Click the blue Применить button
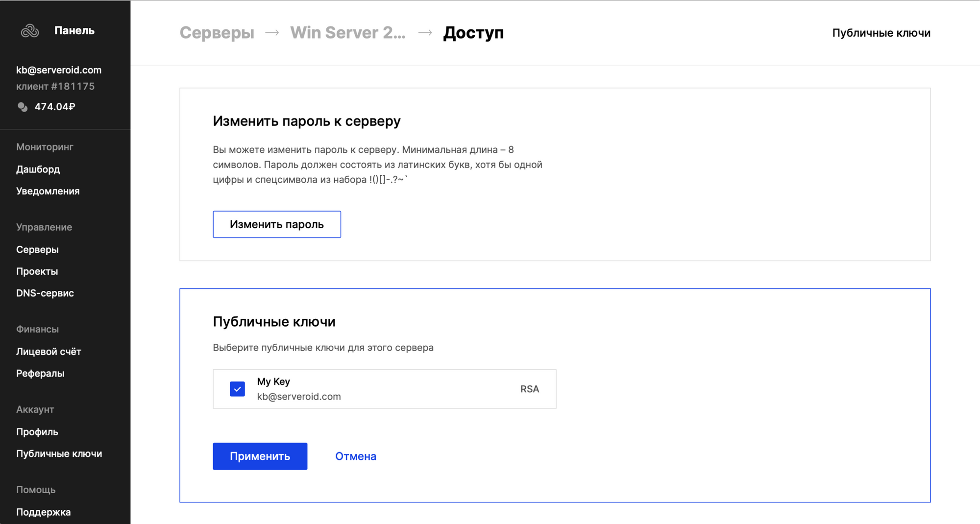The height and width of the screenshot is (524, 980). tap(260, 456)
